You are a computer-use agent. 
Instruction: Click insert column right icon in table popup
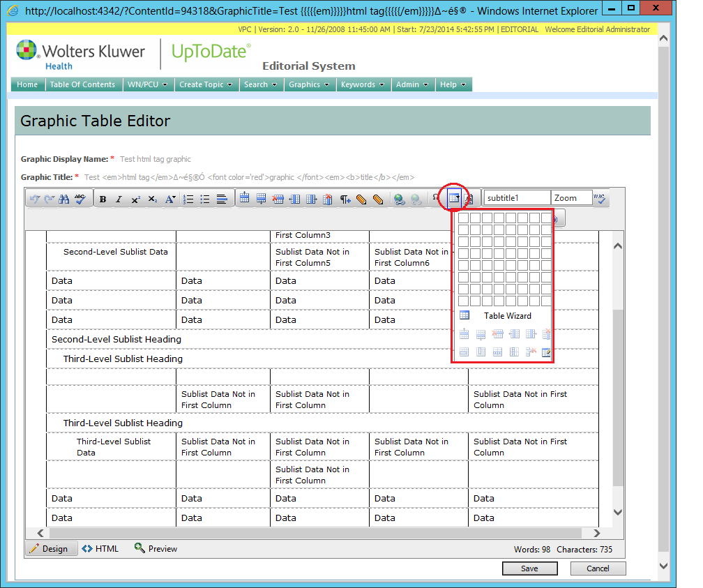pos(531,333)
